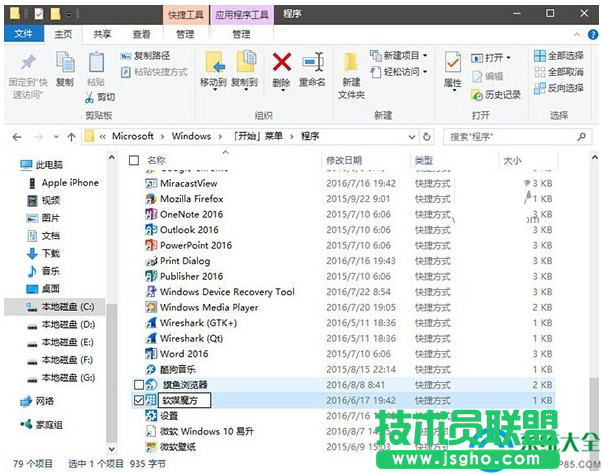Open the 文件 menu tab
Viewport: 603px width, 475px height.
[x=24, y=34]
